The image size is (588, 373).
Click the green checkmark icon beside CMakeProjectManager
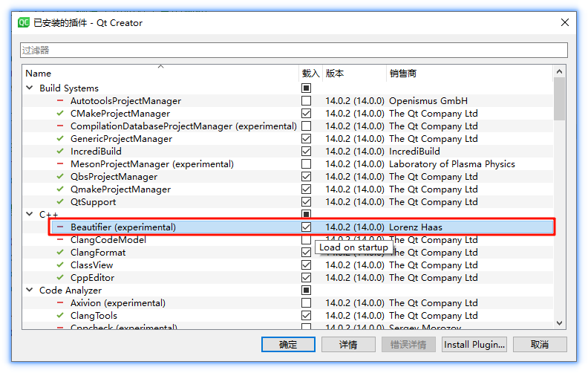[x=60, y=114]
